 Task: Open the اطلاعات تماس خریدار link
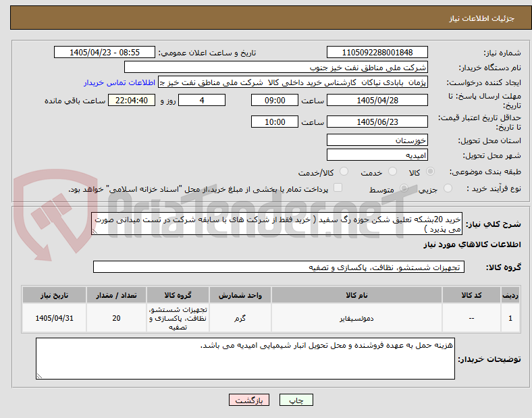click(x=119, y=82)
